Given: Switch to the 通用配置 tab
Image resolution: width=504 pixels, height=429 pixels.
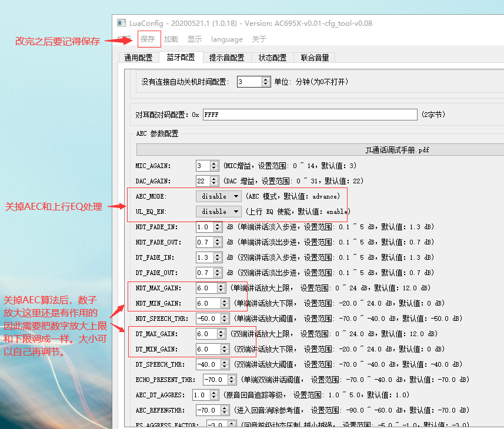Looking at the screenshot, I should (139, 58).
